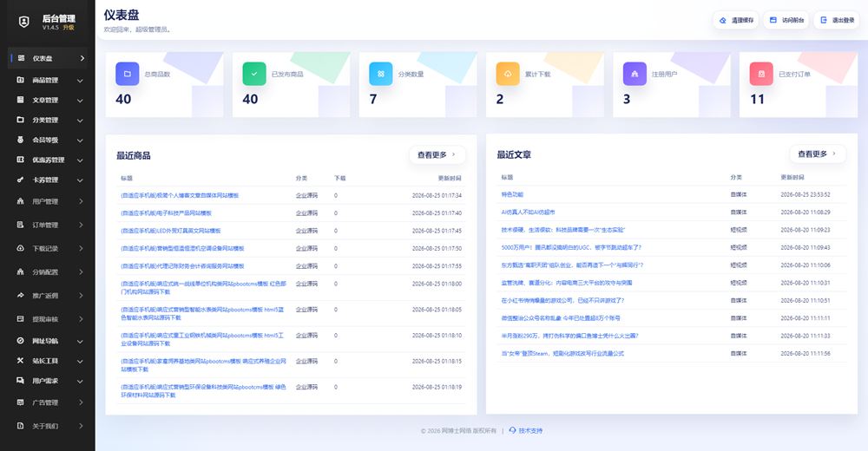This screenshot has height=451, width=868.
Task: Click the 文章管理 sidebar icon
Action: tap(21, 100)
